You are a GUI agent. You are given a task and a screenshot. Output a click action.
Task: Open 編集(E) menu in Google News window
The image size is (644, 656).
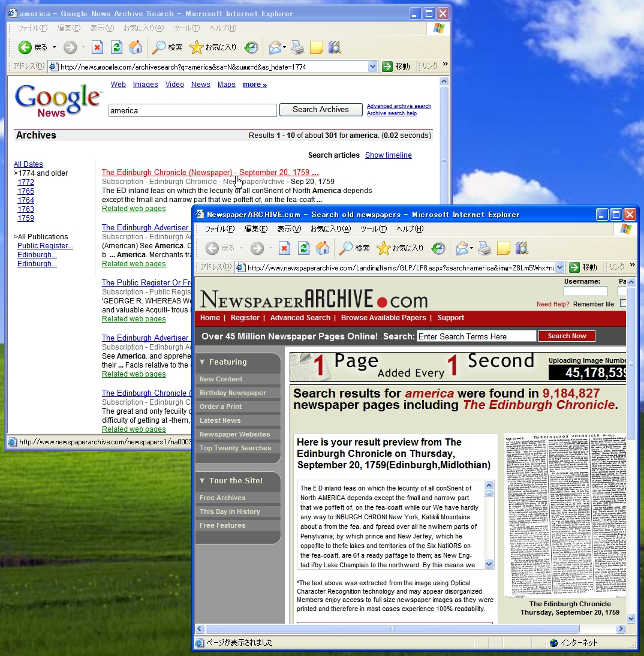tap(68, 28)
